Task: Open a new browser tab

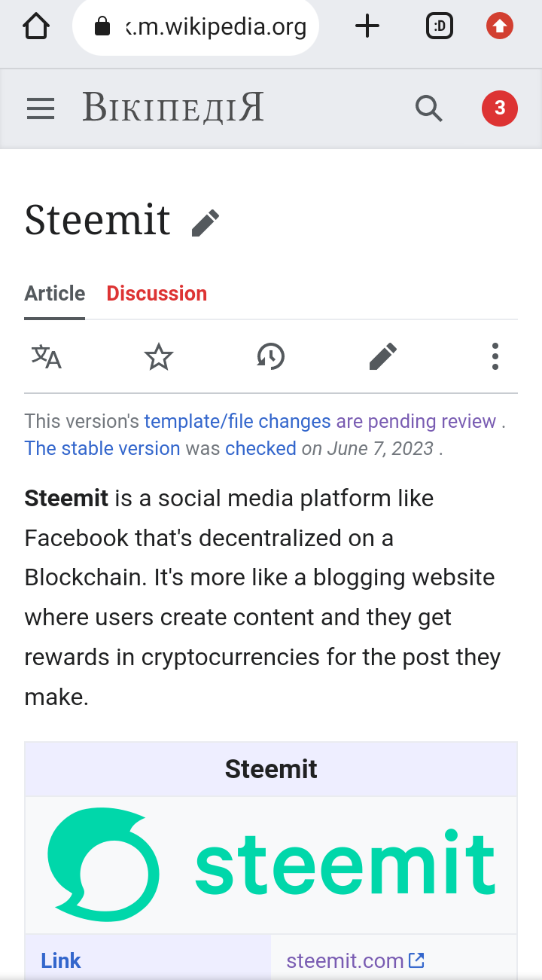Action: (x=367, y=27)
